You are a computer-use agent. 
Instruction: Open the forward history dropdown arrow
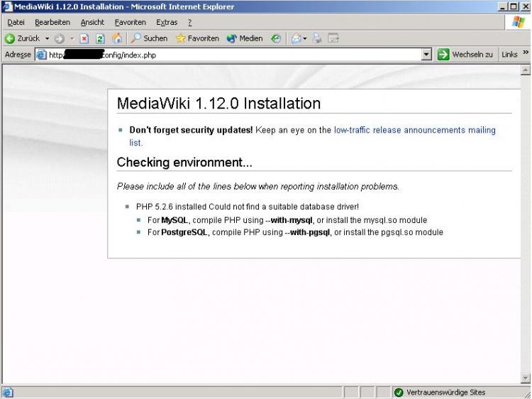[72, 39]
